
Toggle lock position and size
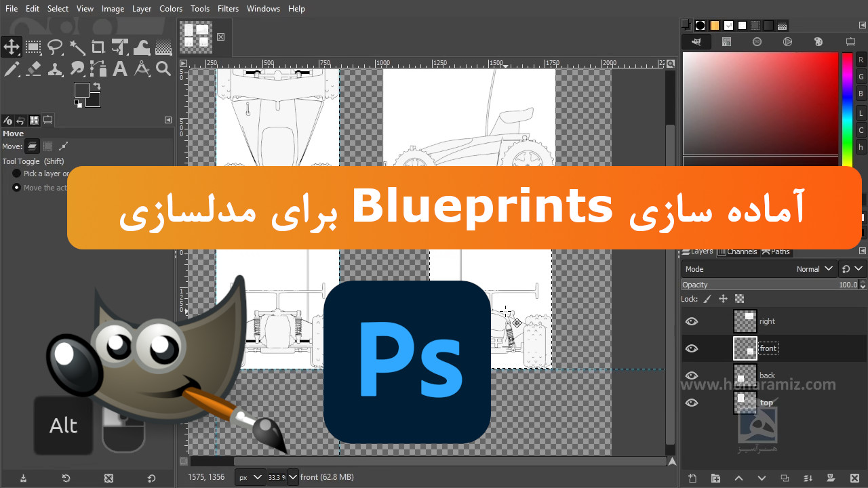click(x=723, y=299)
